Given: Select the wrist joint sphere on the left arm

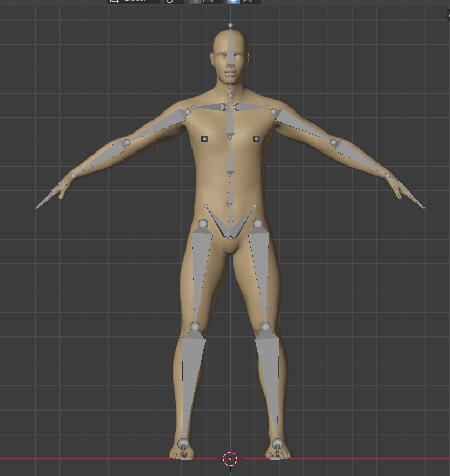Looking at the screenshot, I should pyautogui.click(x=73, y=175).
